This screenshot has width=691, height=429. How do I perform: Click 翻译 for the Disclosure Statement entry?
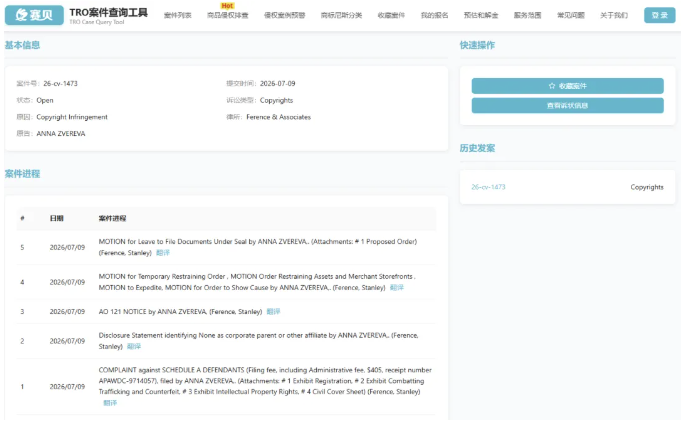134,347
